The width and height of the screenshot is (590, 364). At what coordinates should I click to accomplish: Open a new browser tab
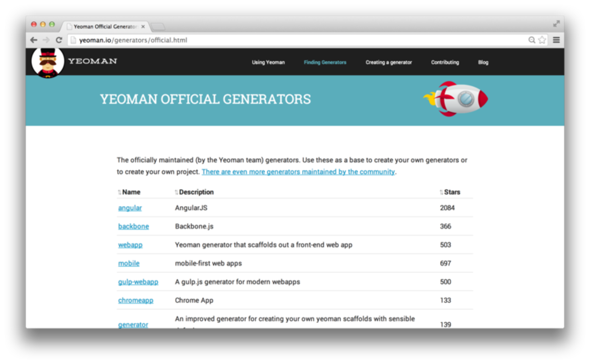[157, 27]
